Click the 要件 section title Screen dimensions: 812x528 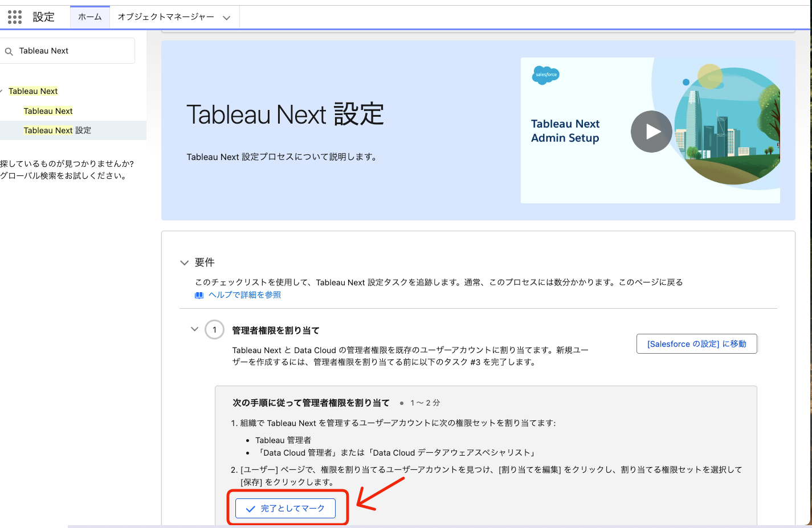(205, 263)
